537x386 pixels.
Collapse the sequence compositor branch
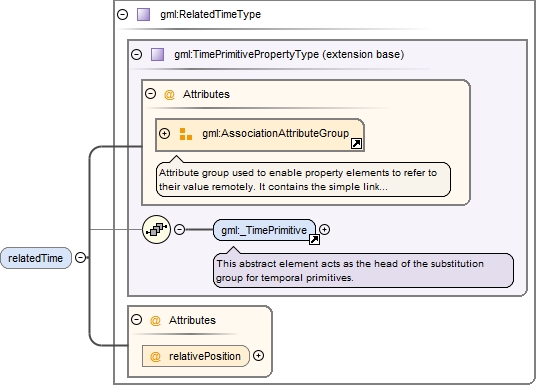pos(179,229)
